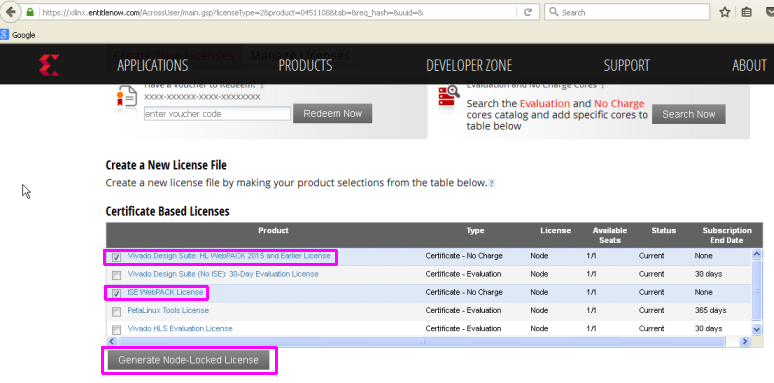Open the Vivado HLS Evaluation License link
774x383 pixels.
(x=180, y=329)
